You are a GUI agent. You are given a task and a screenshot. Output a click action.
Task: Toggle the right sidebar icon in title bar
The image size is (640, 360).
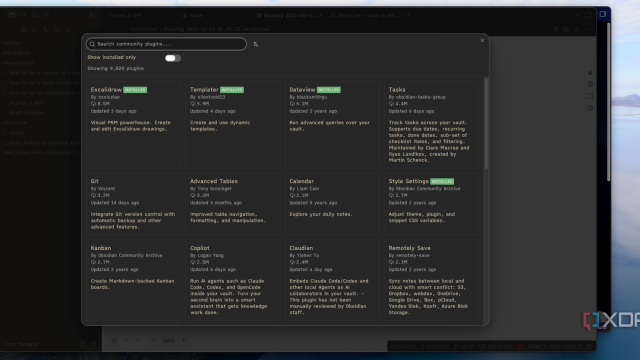(x=588, y=15)
